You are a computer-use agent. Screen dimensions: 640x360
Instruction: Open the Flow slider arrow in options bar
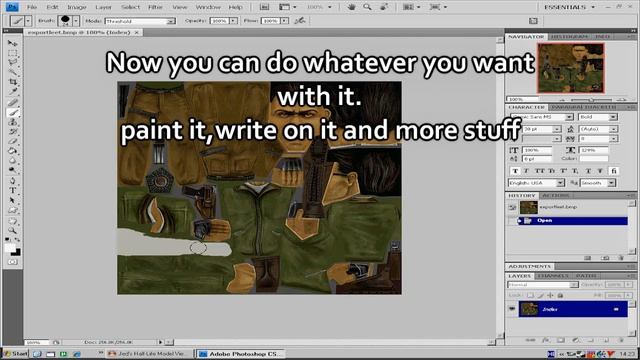click(x=284, y=21)
